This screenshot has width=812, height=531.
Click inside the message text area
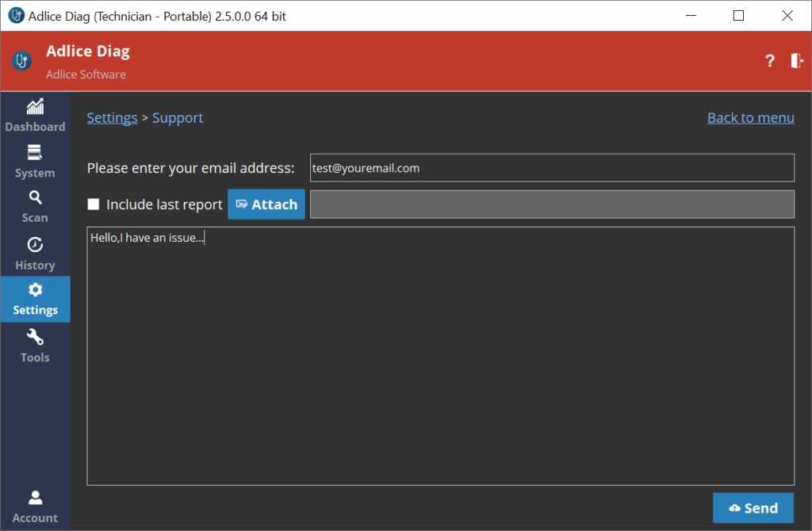pyautogui.click(x=440, y=357)
